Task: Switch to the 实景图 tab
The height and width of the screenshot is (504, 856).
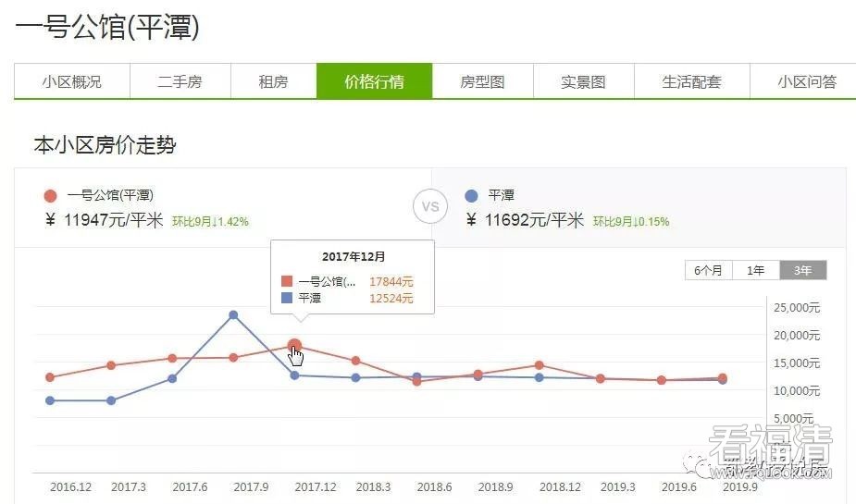Action: point(584,81)
